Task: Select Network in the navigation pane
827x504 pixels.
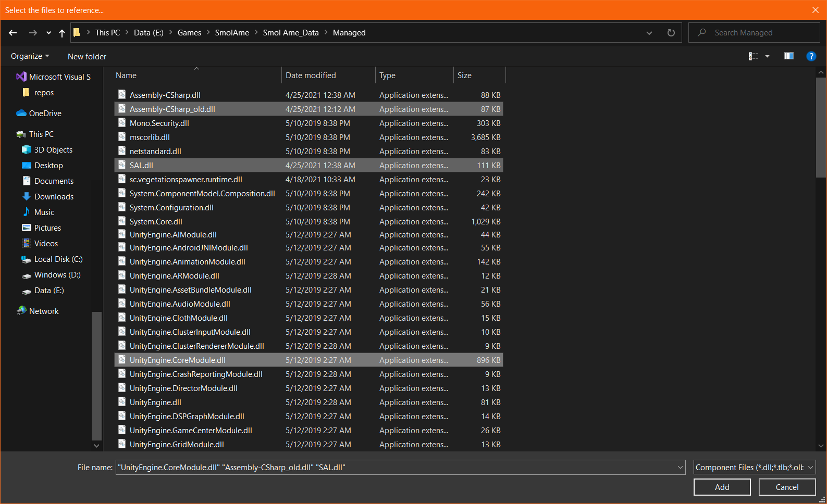Action: 38,311
